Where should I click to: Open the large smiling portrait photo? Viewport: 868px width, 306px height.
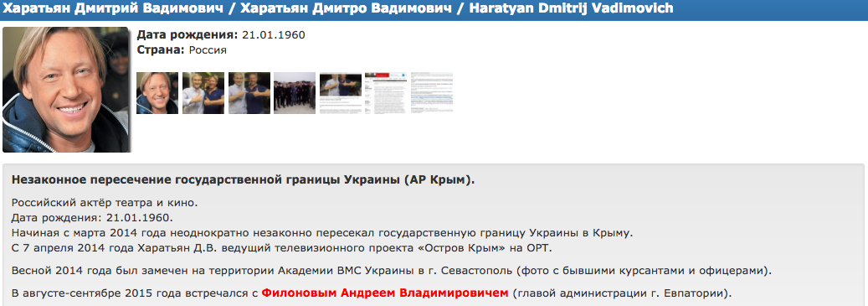pyautogui.click(x=66, y=89)
